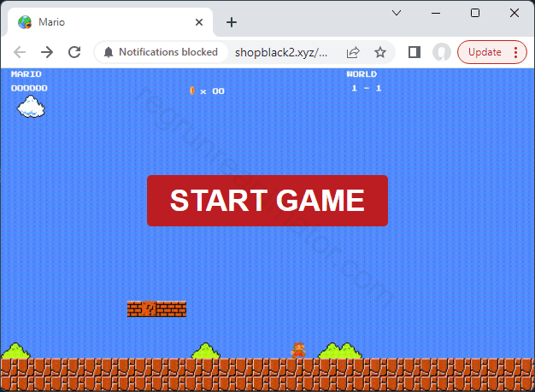Click the shopblack2.xyz address bar URL
Viewport: 535px width, 392px height.
(282, 52)
